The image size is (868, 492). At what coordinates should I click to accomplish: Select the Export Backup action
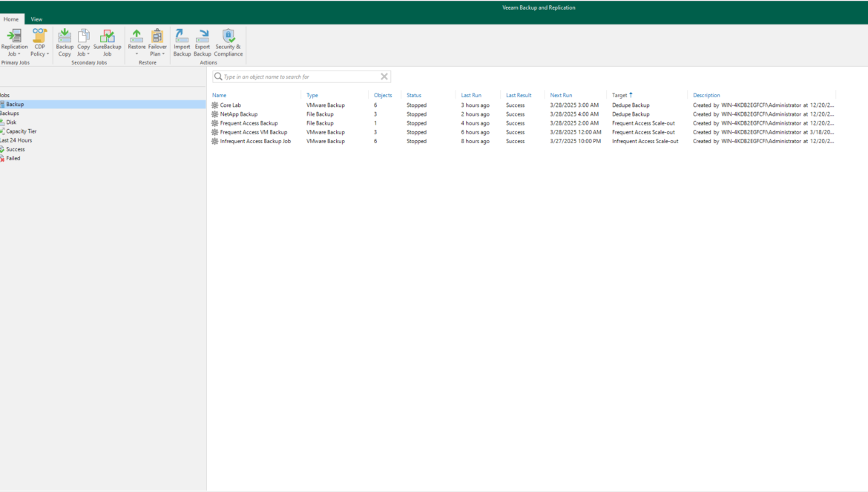pos(202,42)
